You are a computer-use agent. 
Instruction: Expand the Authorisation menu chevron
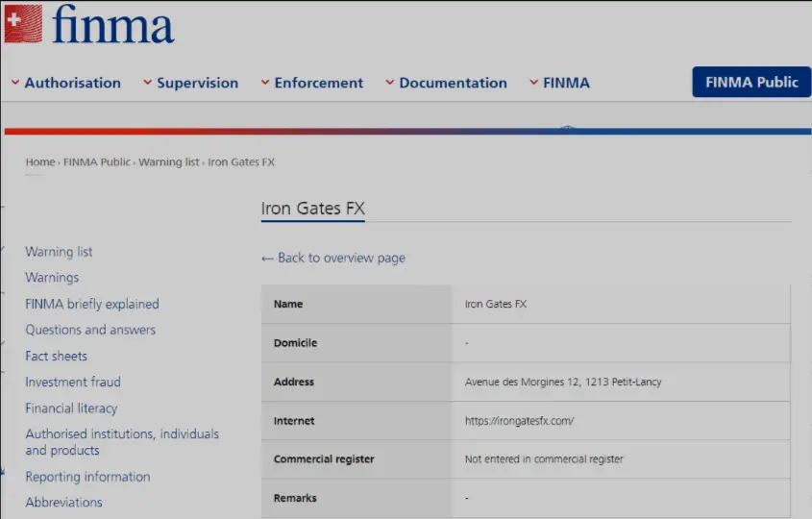(x=15, y=83)
